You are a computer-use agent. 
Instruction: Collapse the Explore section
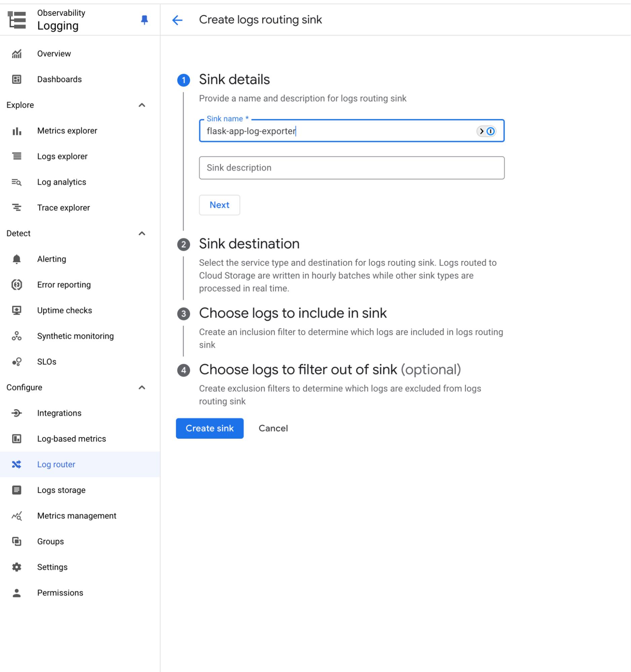[x=142, y=105]
